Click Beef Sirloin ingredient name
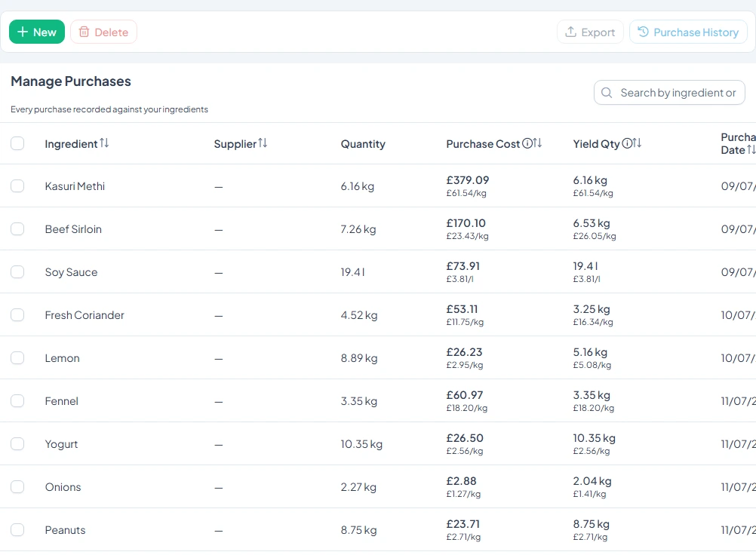Viewport: 756px width, 558px height. pyautogui.click(x=73, y=229)
